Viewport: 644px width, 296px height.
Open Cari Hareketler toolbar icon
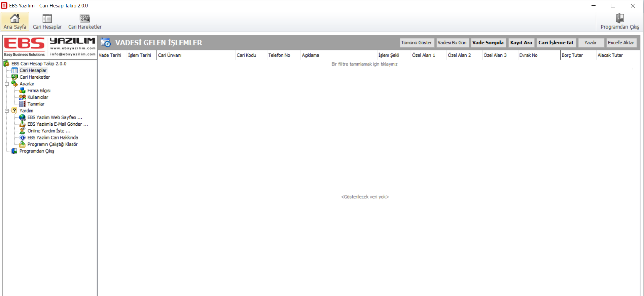coord(85,18)
